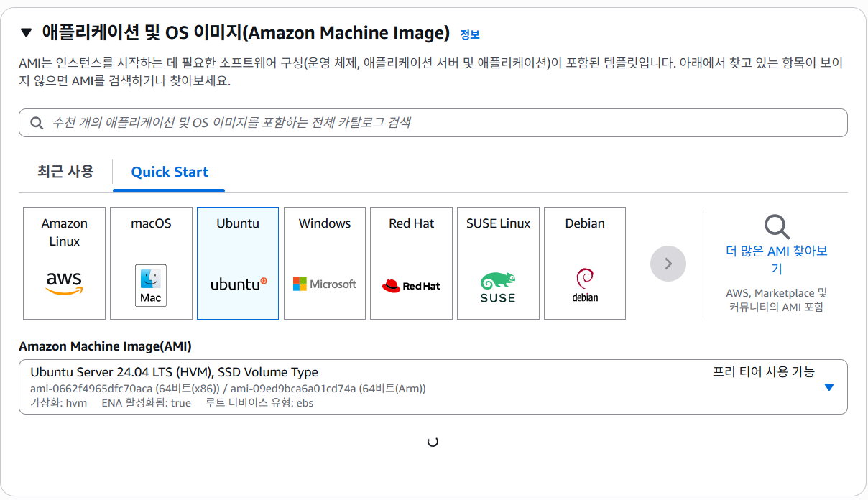Choose the Amazon Linux AWS logo tile
868x500 pixels.
coord(65,263)
